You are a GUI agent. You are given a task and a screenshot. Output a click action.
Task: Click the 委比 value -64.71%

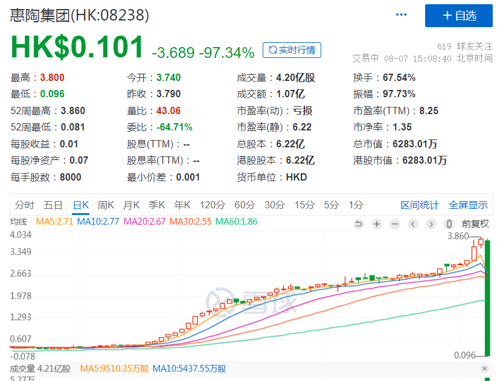tap(175, 127)
